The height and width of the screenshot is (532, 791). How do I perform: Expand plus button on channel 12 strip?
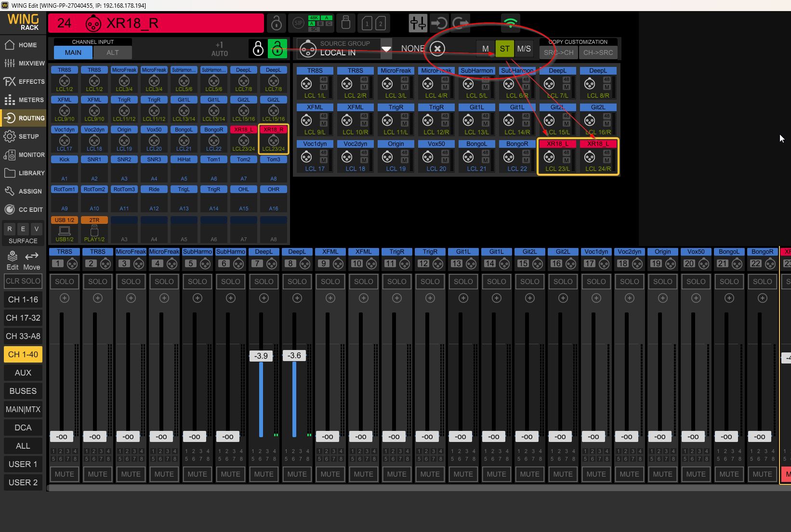(430, 298)
